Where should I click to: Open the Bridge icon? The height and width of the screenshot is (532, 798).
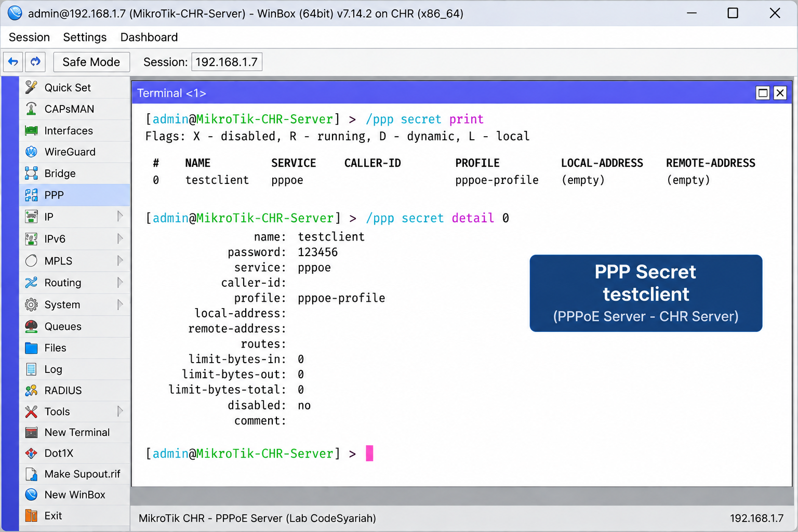(x=31, y=174)
